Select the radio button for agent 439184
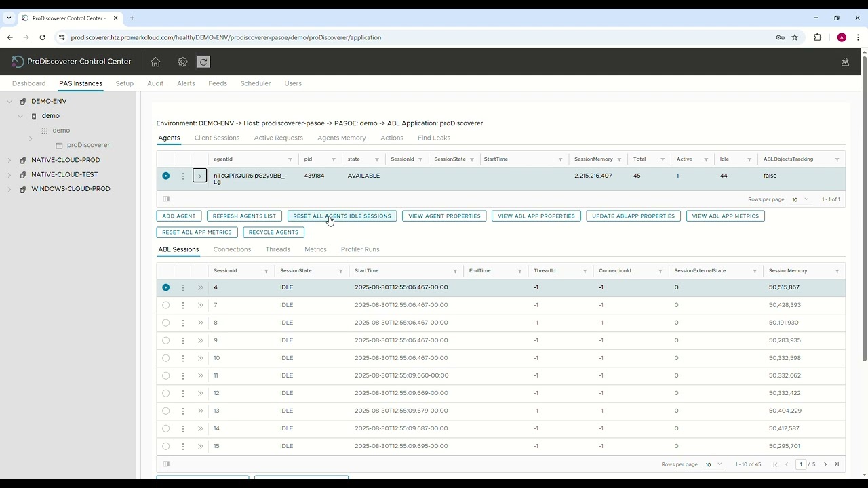This screenshot has width=868, height=488. (x=165, y=176)
